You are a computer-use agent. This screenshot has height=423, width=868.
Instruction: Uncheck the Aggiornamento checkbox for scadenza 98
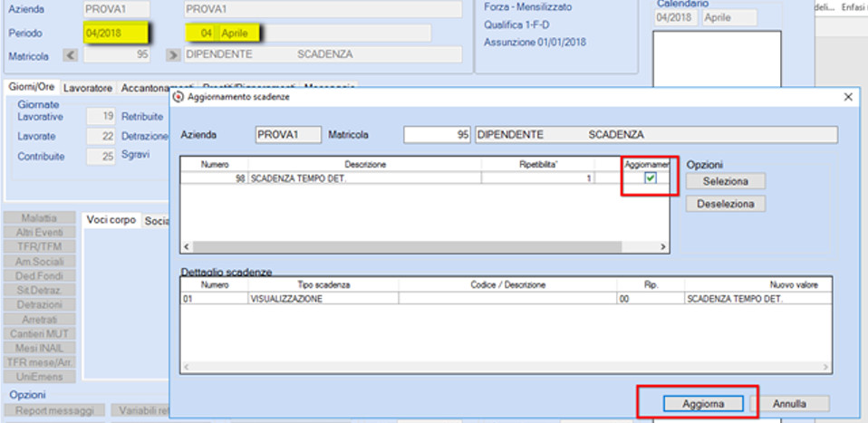651,178
